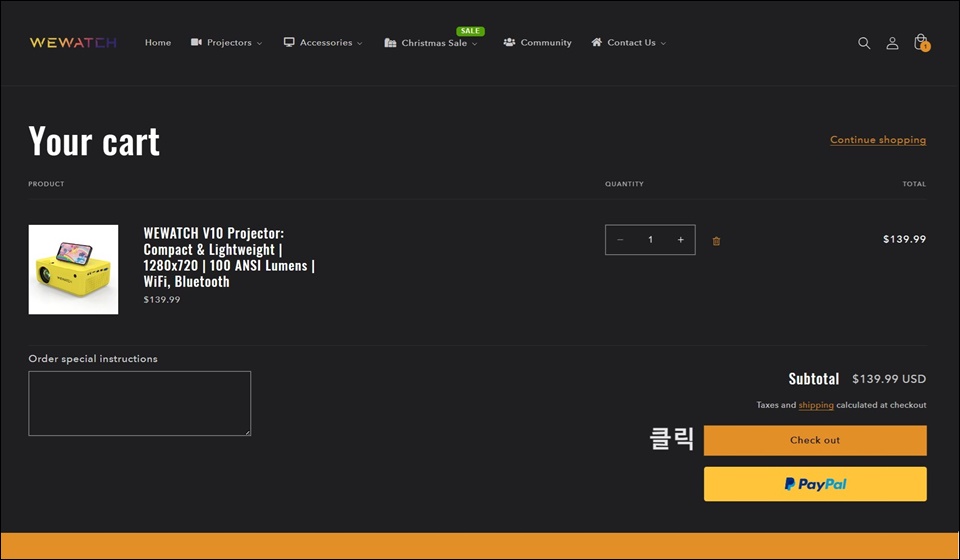Open the Contact Us menu

coord(629,42)
